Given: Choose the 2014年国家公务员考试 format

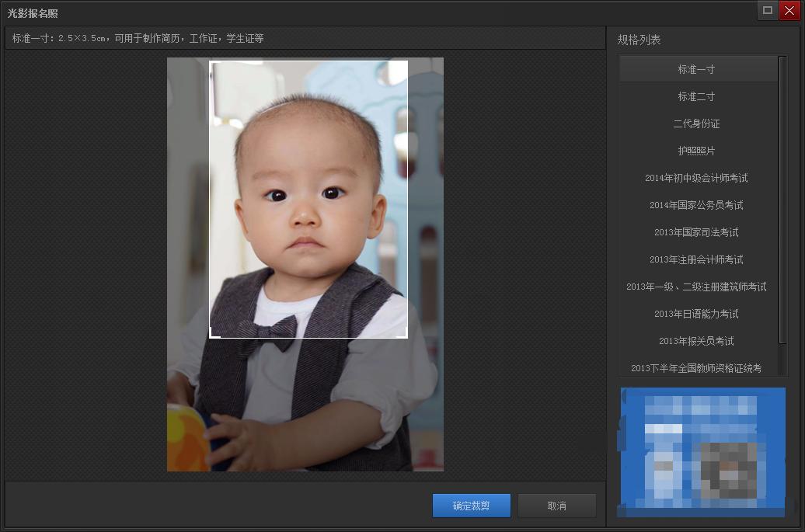Looking at the screenshot, I should 696,205.
